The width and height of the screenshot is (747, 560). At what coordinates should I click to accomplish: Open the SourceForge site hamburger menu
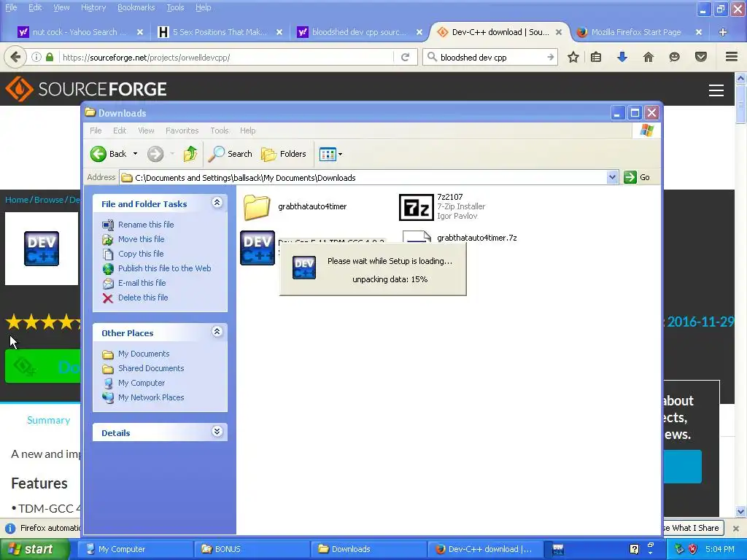point(716,90)
